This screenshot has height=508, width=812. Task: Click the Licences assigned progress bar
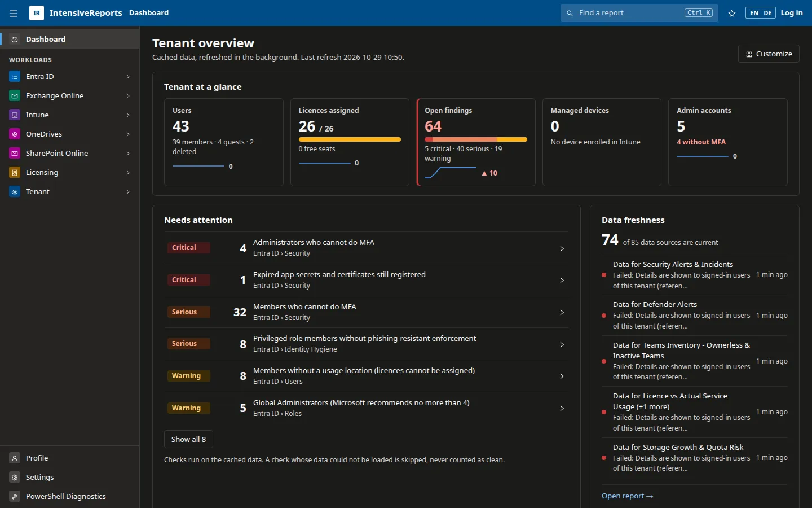pos(350,139)
